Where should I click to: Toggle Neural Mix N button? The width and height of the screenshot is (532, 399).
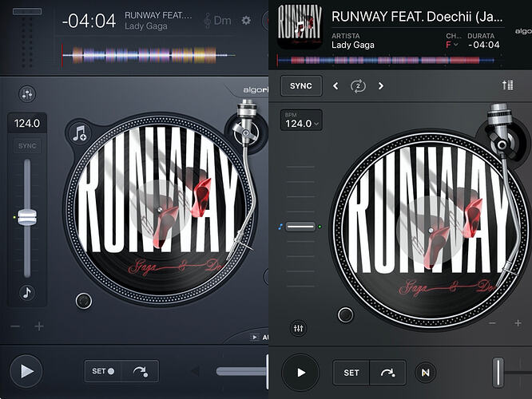425,373
